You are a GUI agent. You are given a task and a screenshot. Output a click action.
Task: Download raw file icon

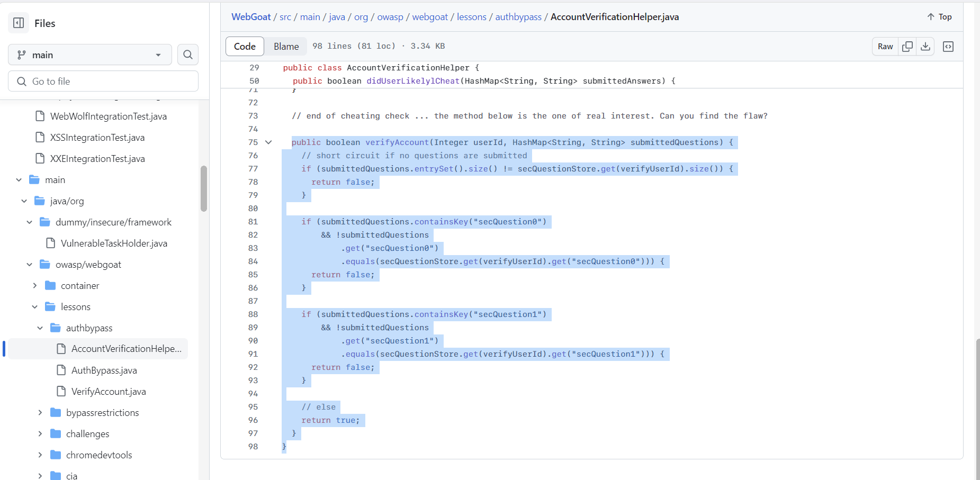tap(925, 47)
